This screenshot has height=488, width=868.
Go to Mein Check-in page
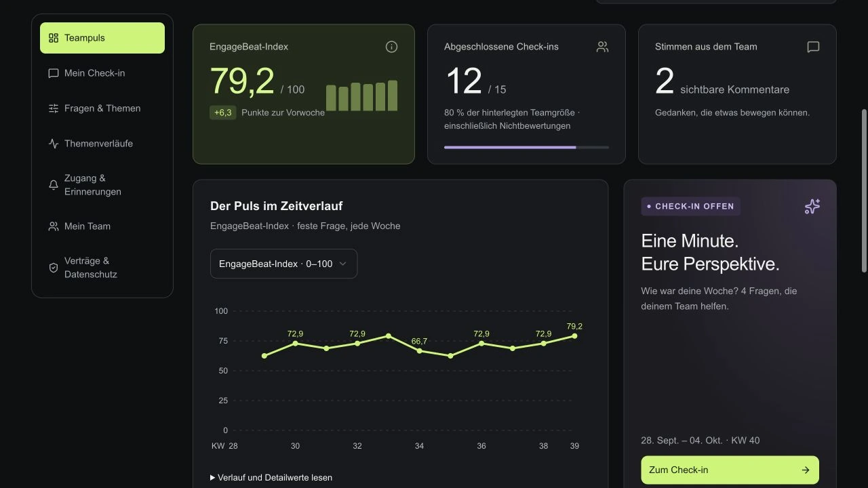pyautogui.click(x=102, y=73)
